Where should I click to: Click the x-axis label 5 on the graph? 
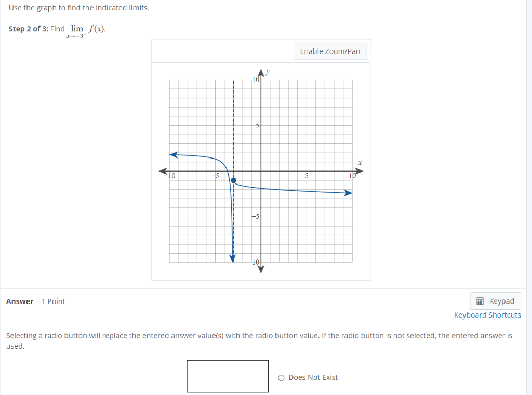point(307,176)
